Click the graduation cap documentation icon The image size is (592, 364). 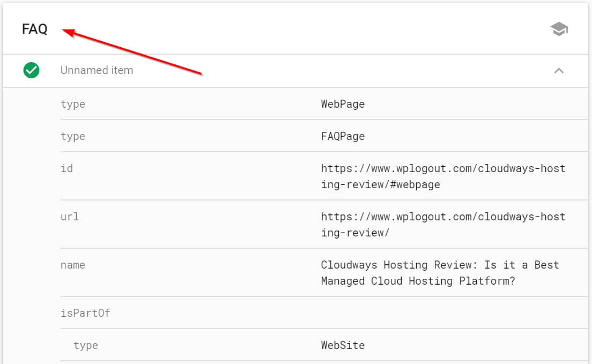pyautogui.click(x=559, y=29)
